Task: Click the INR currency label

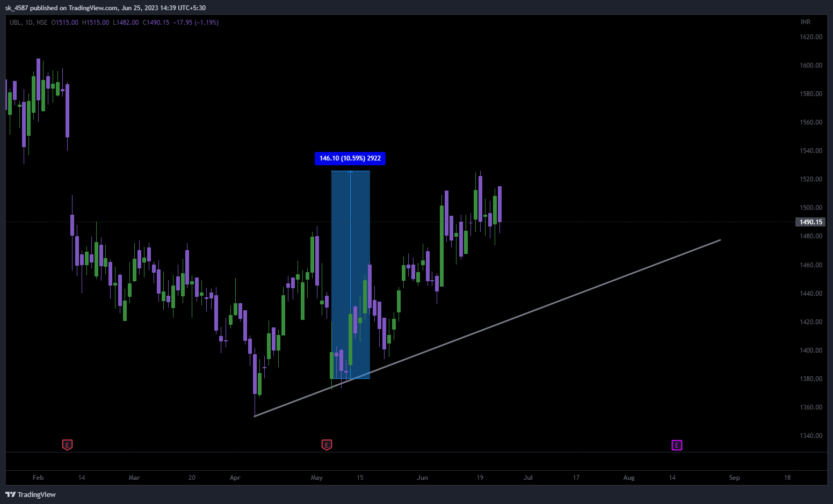Action: point(806,22)
